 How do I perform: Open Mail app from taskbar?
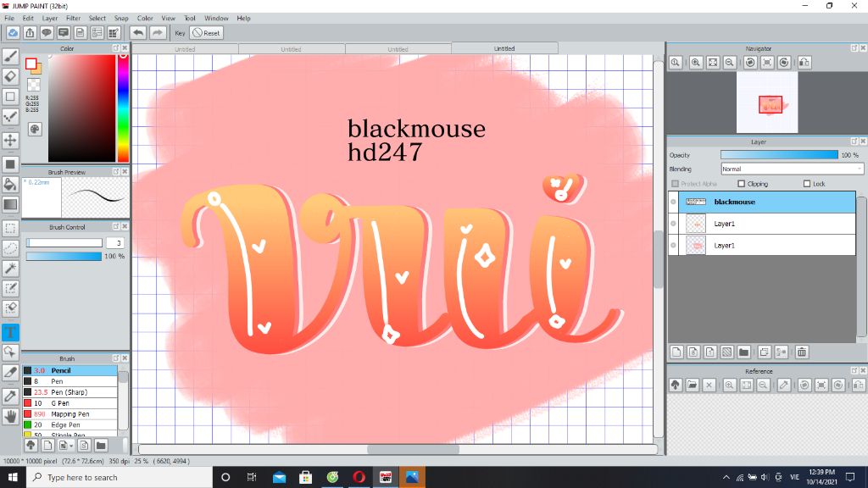coord(279,477)
